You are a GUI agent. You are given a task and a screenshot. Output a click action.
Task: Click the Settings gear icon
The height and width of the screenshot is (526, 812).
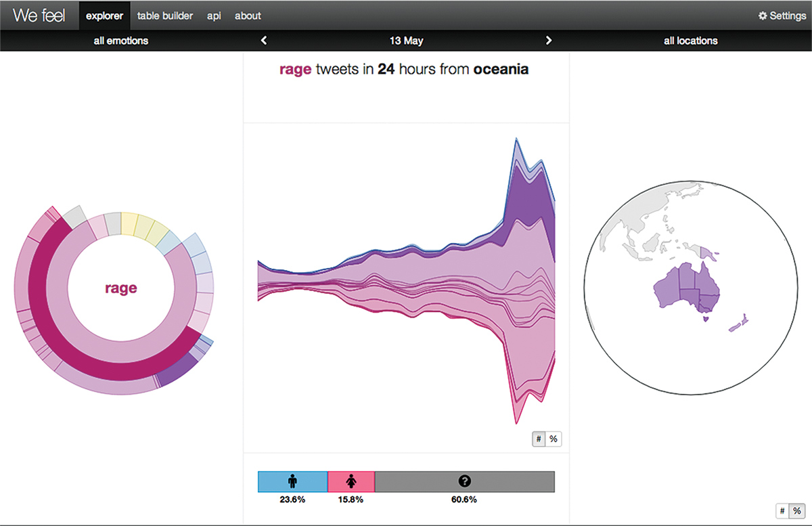tap(763, 16)
